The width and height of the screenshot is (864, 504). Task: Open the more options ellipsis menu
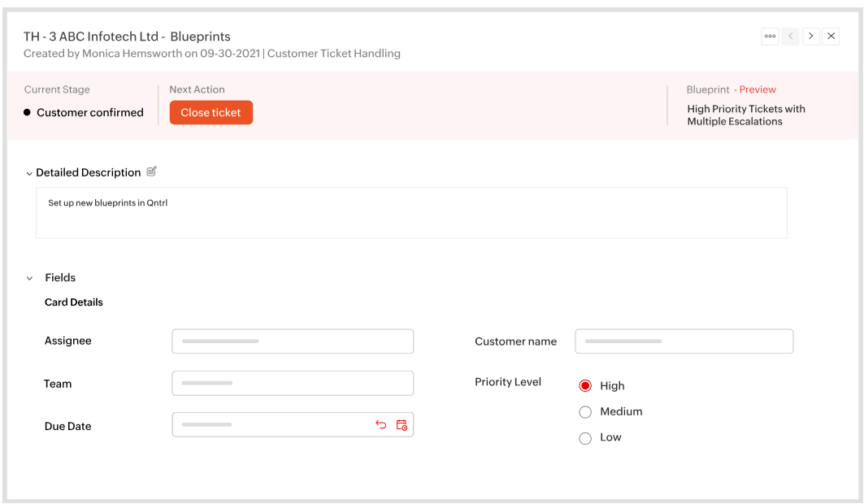click(x=770, y=37)
